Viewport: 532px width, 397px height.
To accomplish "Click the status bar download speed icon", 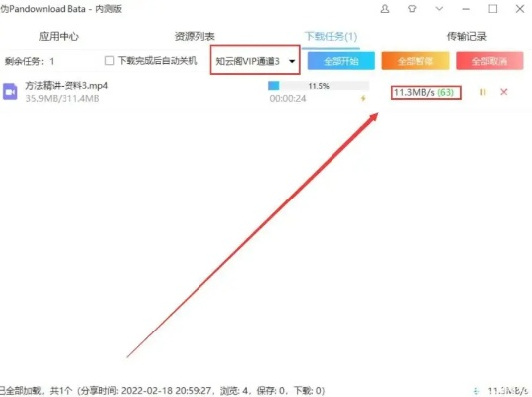I will pyautogui.click(x=476, y=391).
